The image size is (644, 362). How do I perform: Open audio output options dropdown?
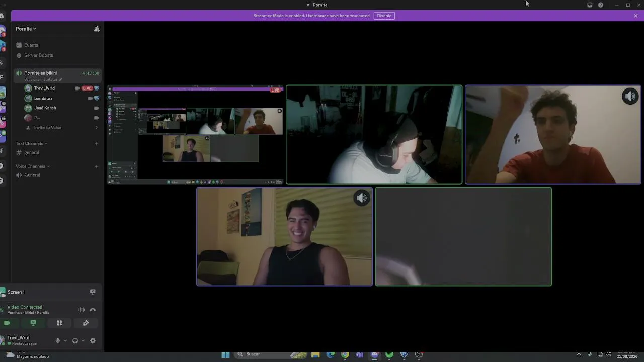(x=83, y=341)
